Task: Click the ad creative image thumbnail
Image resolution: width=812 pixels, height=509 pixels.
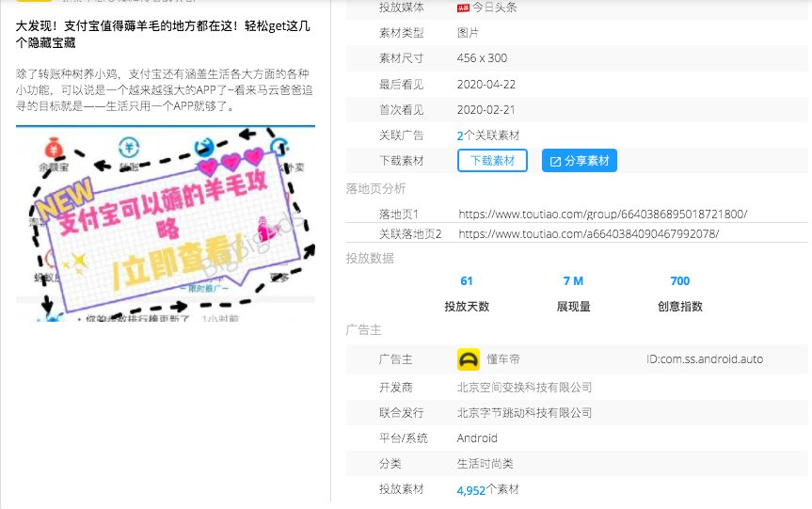Action: (x=166, y=223)
